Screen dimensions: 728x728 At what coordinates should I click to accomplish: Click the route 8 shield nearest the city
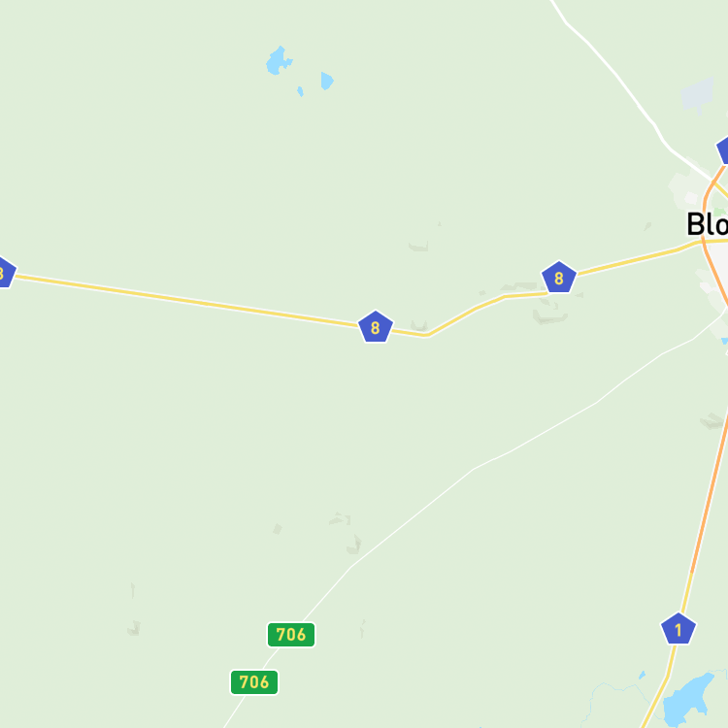[x=558, y=278]
